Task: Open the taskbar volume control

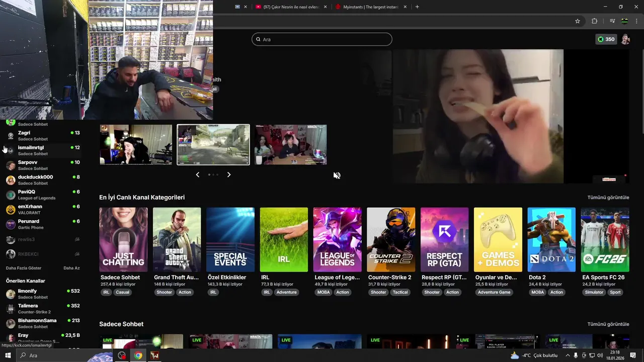Action: [599, 355]
